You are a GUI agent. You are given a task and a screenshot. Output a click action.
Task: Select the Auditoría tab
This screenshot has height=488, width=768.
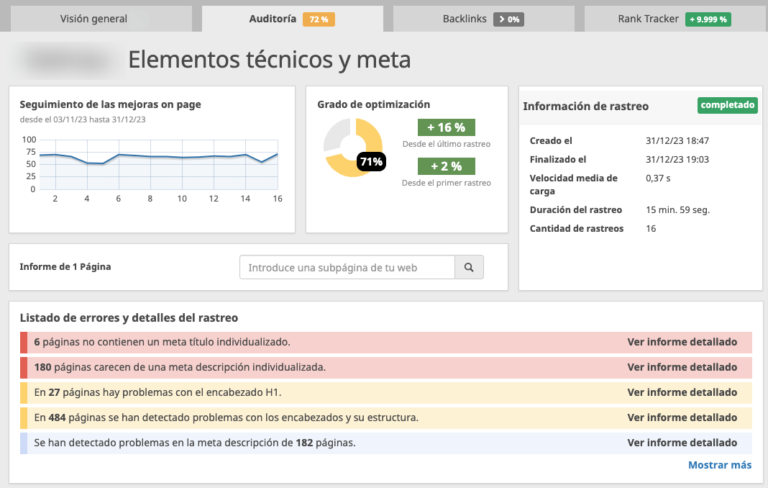(x=272, y=19)
